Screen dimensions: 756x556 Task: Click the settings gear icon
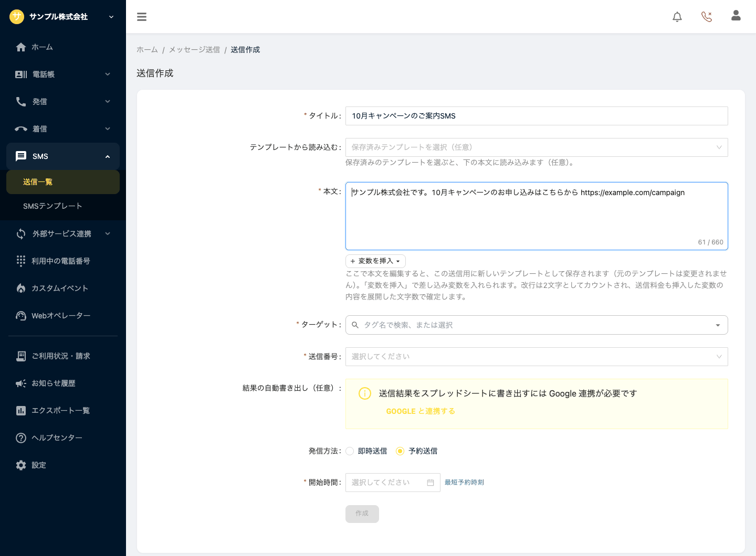tap(21, 465)
